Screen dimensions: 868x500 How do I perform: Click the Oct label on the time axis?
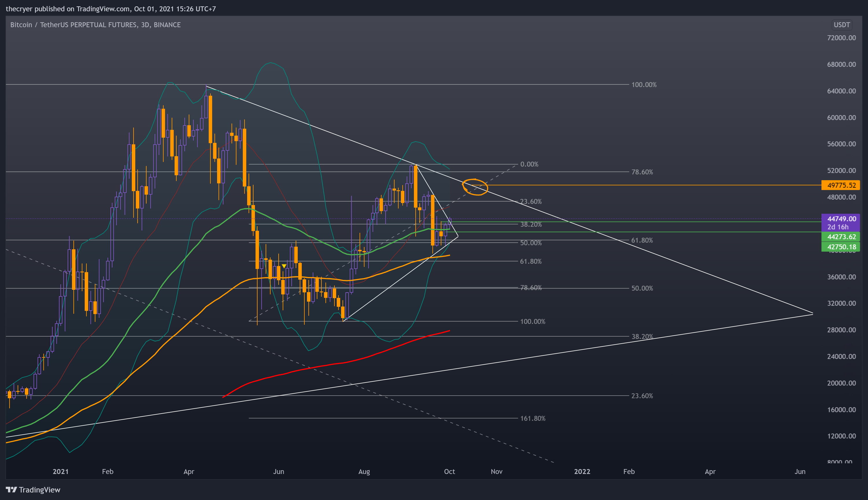click(449, 471)
